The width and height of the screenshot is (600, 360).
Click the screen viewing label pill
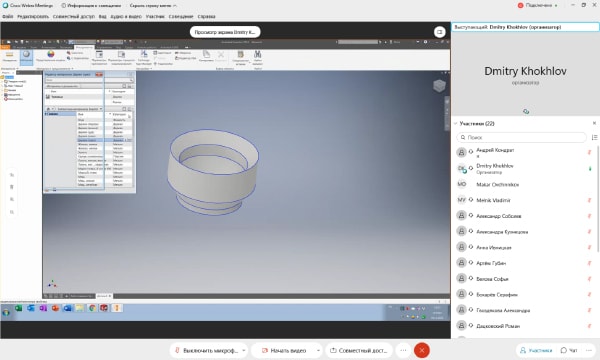coord(225,32)
